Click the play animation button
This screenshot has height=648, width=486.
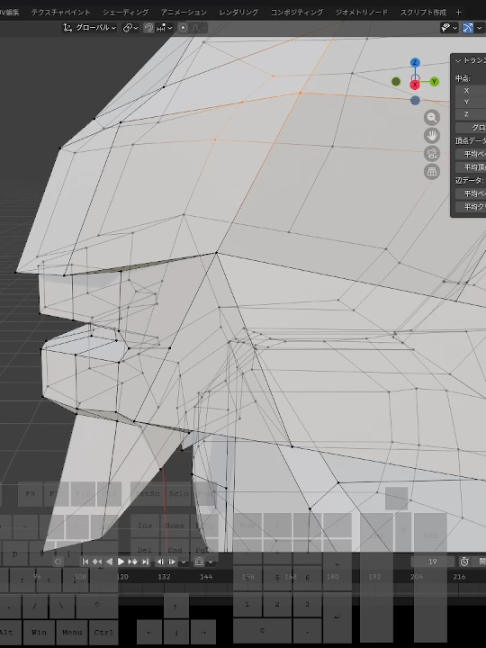(121, 562)
